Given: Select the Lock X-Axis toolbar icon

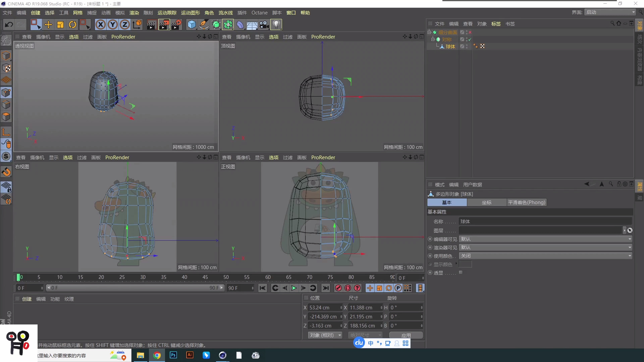Looking at the screenshot, I should (x=100, y=24).
